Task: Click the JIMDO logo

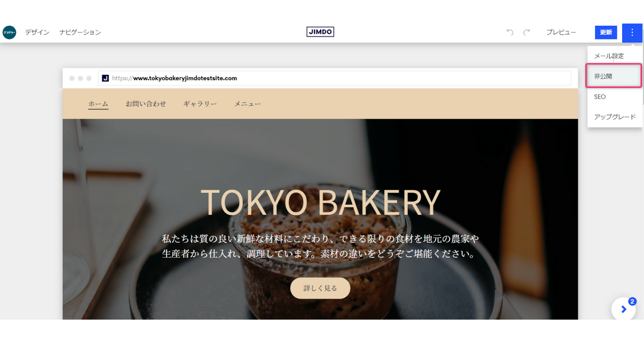Action: [320, 31]
